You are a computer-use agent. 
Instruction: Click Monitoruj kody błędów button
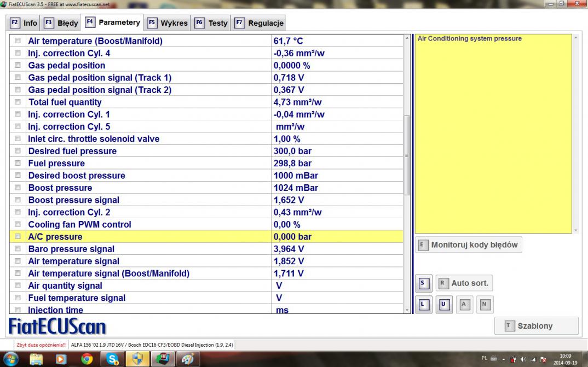[x=469, y=245]
